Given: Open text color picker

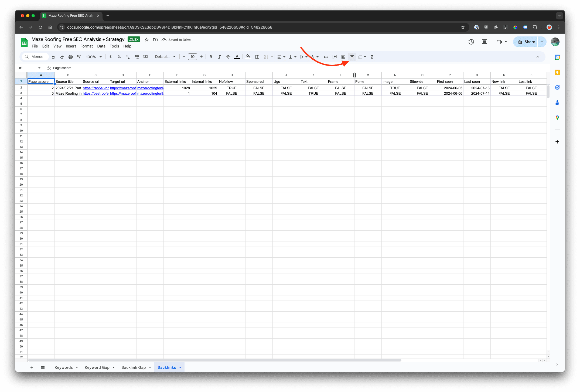Looking at the screenshot, I should [x=237, y=57].
